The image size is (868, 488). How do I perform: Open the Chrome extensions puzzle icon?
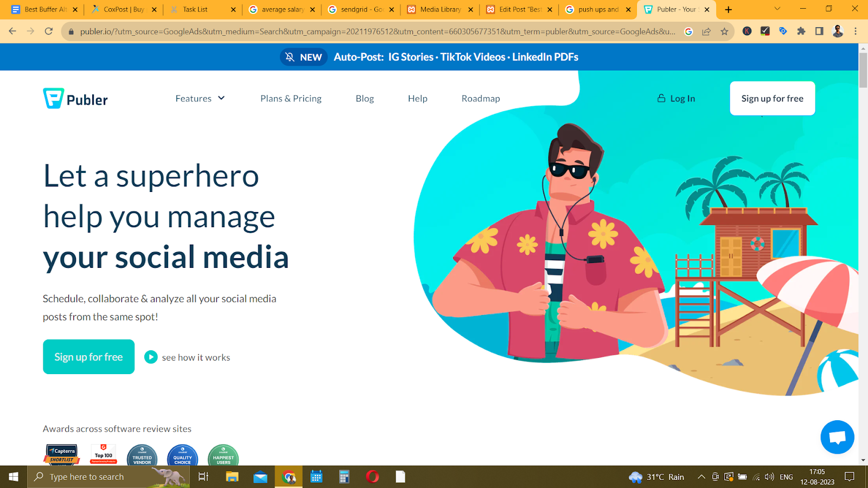click(x=801, y=31)
